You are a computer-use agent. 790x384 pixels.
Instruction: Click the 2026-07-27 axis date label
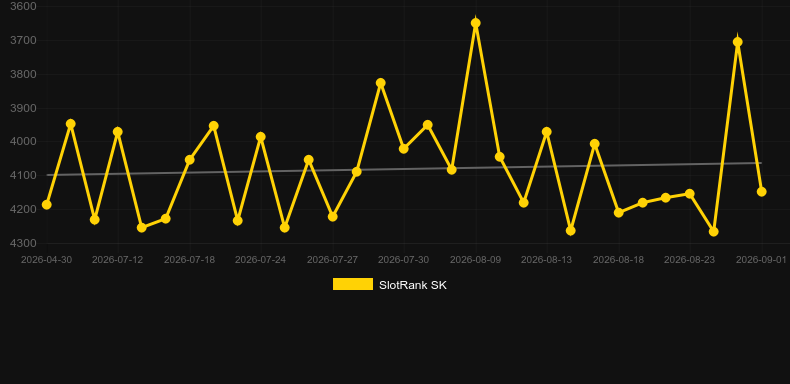pyautogui.click(x=333, y=260)
